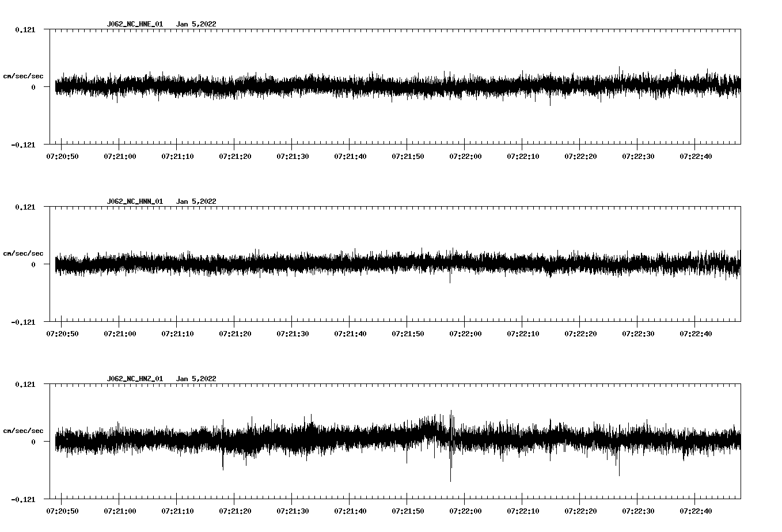Click the 0.121 upper limit of HNZ plot
The width and height of the screenshot is (782, 532).
pos(25,384)
